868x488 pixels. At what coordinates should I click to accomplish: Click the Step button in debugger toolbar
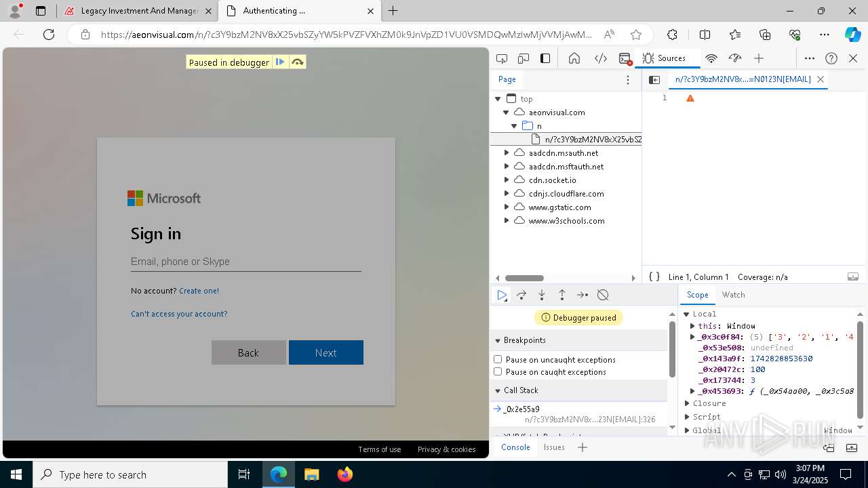tap(583, 295)
